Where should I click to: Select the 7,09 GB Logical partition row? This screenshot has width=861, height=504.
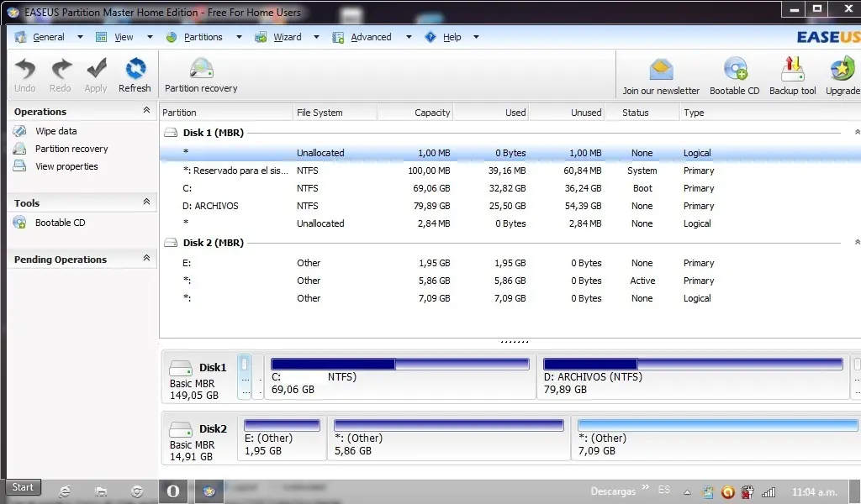(x=510, y=298)
